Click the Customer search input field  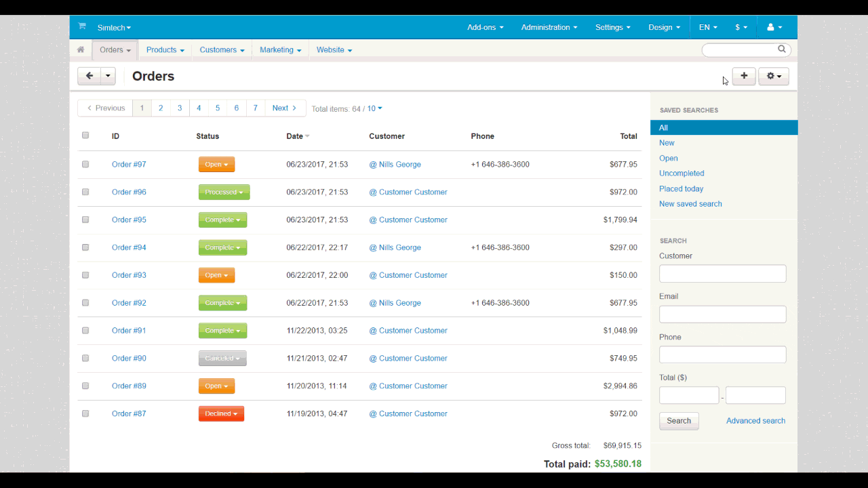(722, 273)
